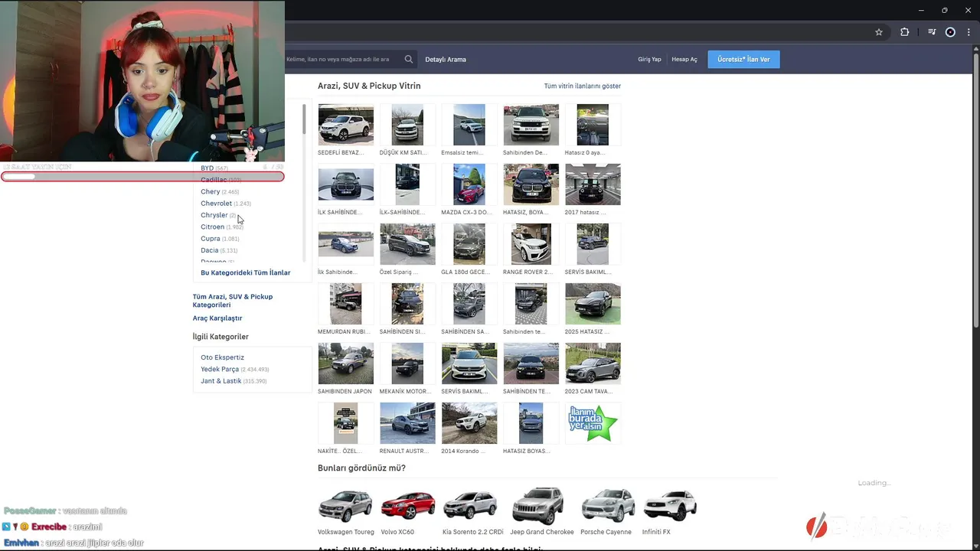Select the Chevrolet brand category
The image size is (980, 551).
click(216, 204)
